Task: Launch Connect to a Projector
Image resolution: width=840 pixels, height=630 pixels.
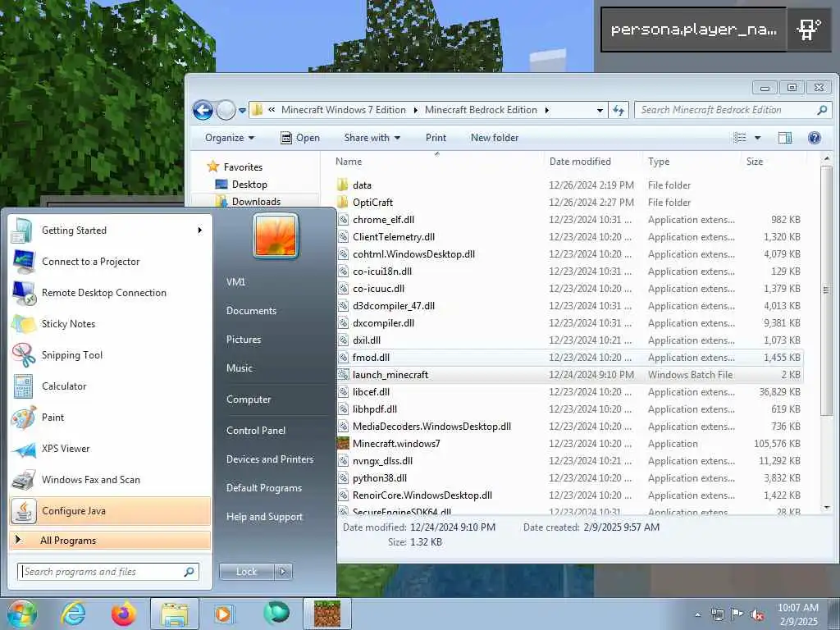Action: (110, 262)
